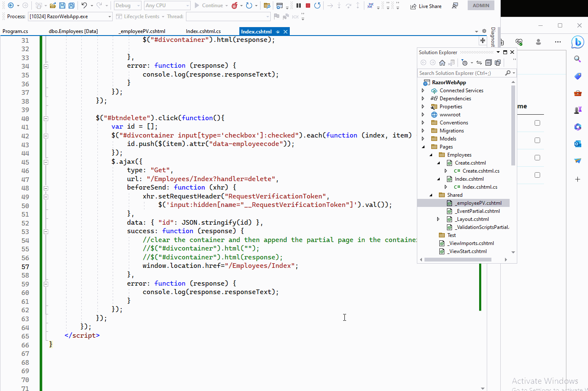Click the refresh icon after the stop button
The image size is (588, 391).
coord(317,6)
